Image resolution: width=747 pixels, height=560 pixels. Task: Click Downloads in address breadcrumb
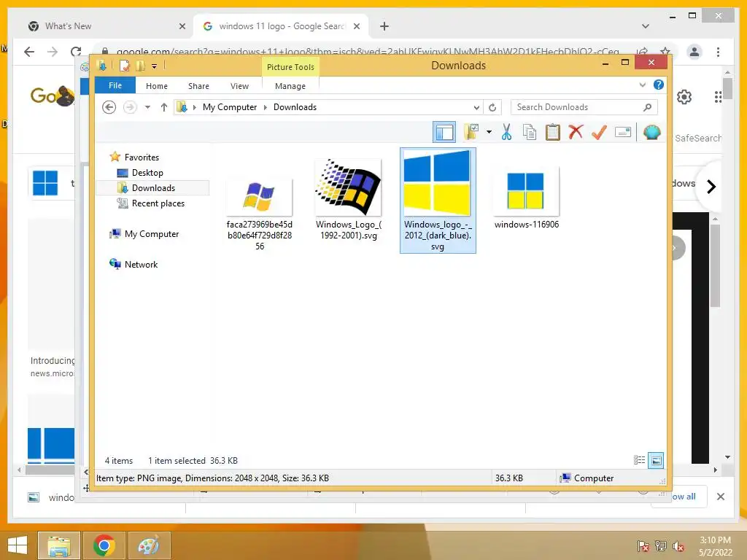295,107
